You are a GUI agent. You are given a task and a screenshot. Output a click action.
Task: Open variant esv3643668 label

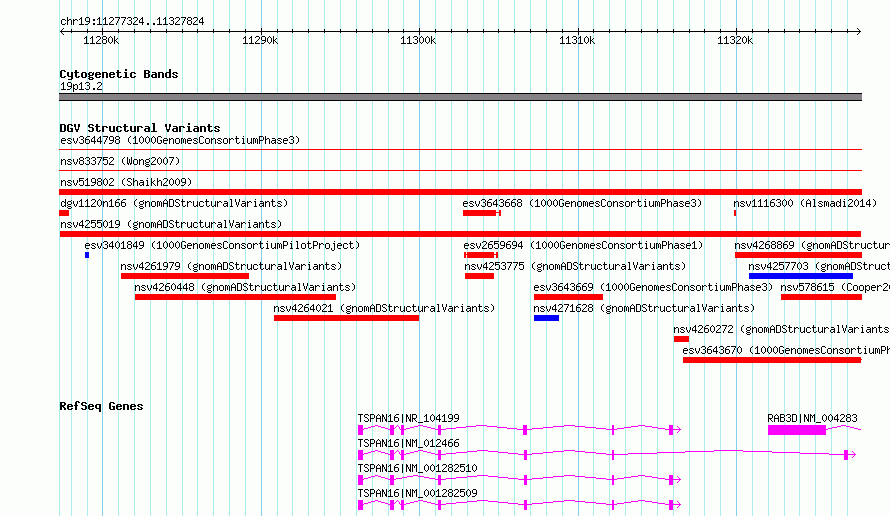[582, 203]
